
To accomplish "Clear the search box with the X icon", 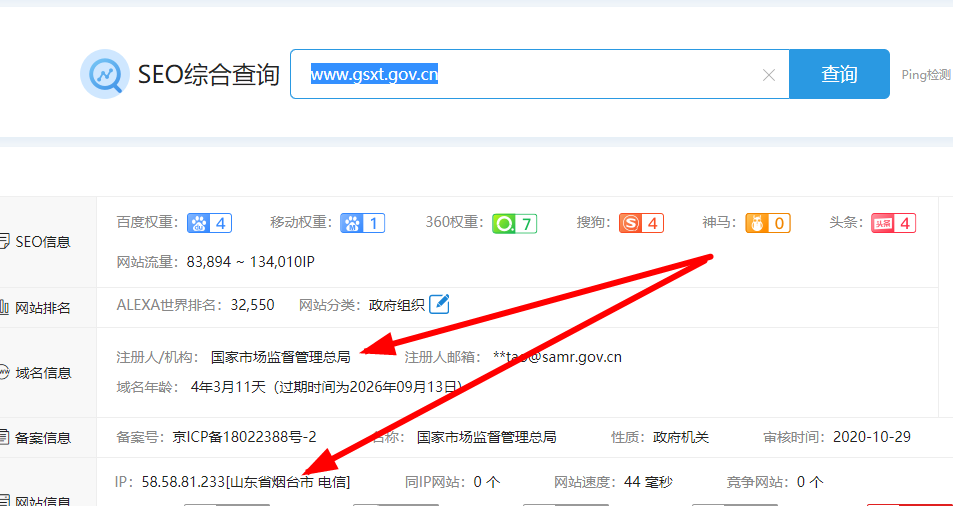I will coord(769,75).
